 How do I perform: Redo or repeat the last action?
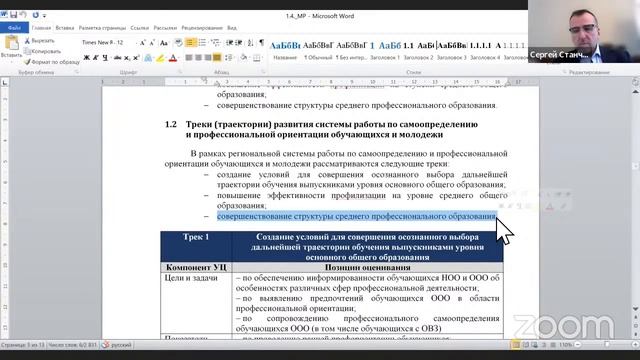pos(36,15)
